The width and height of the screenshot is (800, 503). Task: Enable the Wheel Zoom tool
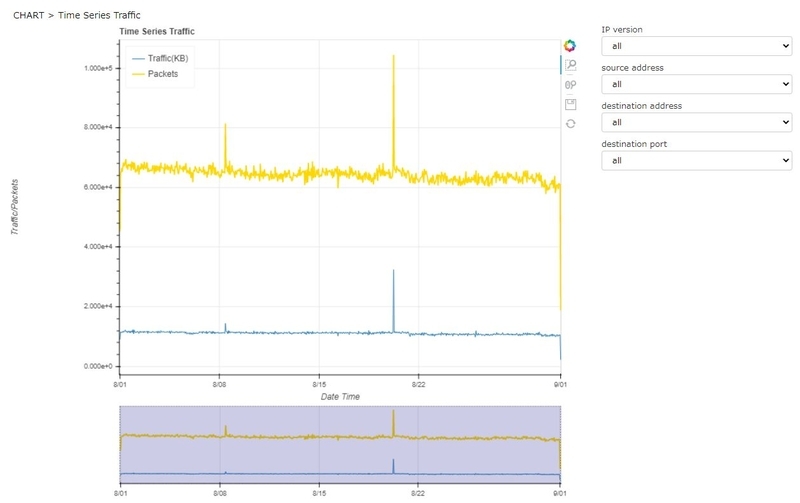(570, 85)
